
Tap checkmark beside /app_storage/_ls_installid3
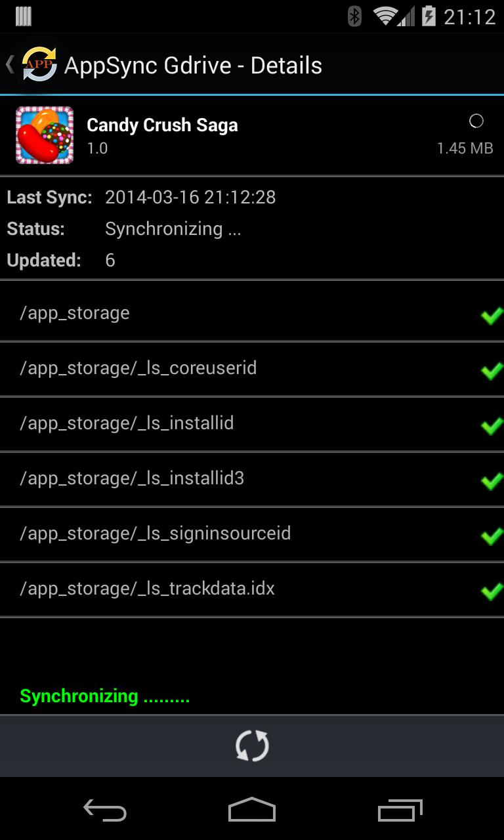pyautogui.click(x=492, y=481)
